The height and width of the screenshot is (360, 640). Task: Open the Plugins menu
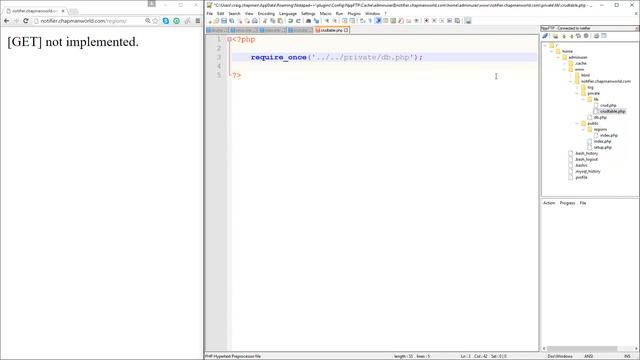[354, 13]
